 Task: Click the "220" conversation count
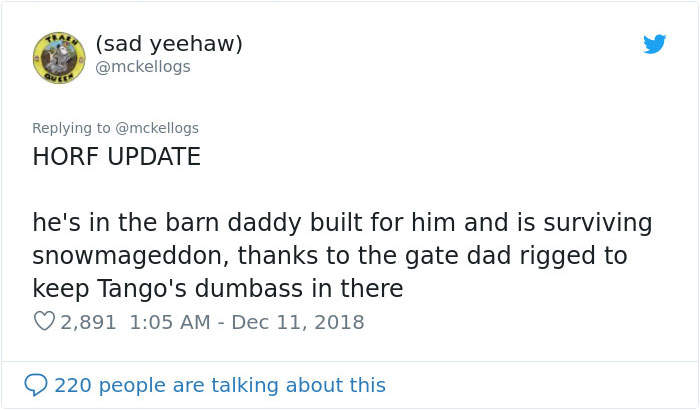[71, 385]
